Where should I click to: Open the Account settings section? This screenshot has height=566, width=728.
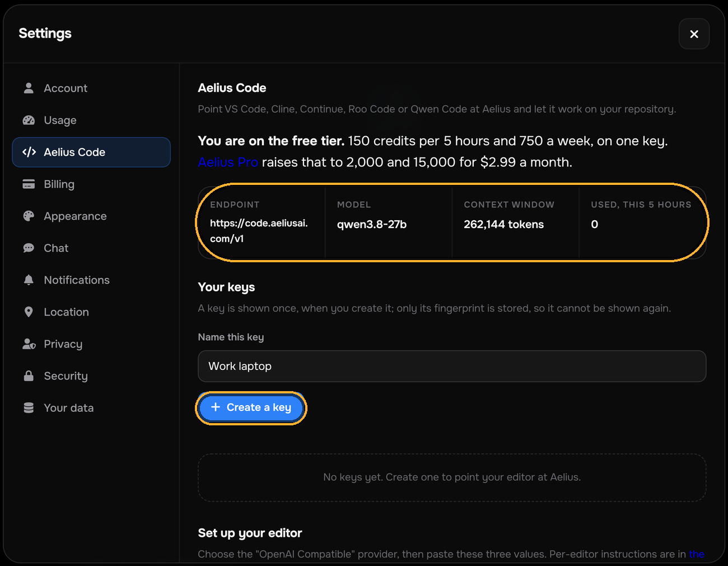[91, 88]
